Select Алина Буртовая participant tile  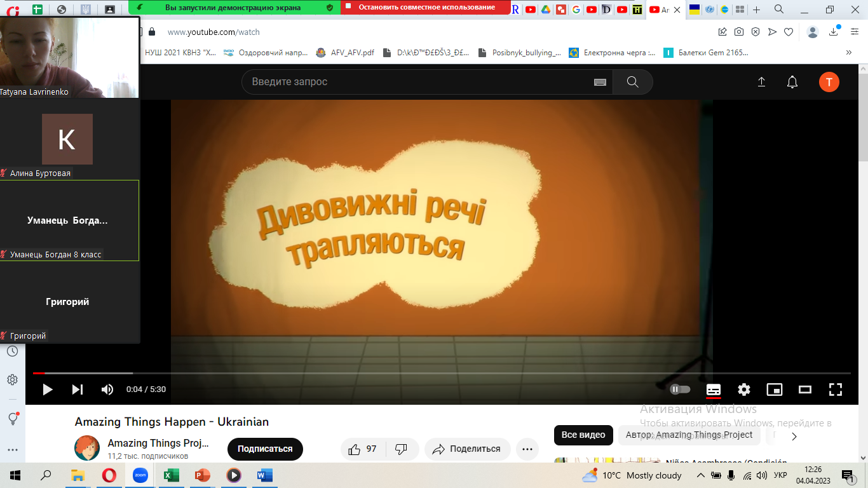pyautogui.click(x=69, y=139)
